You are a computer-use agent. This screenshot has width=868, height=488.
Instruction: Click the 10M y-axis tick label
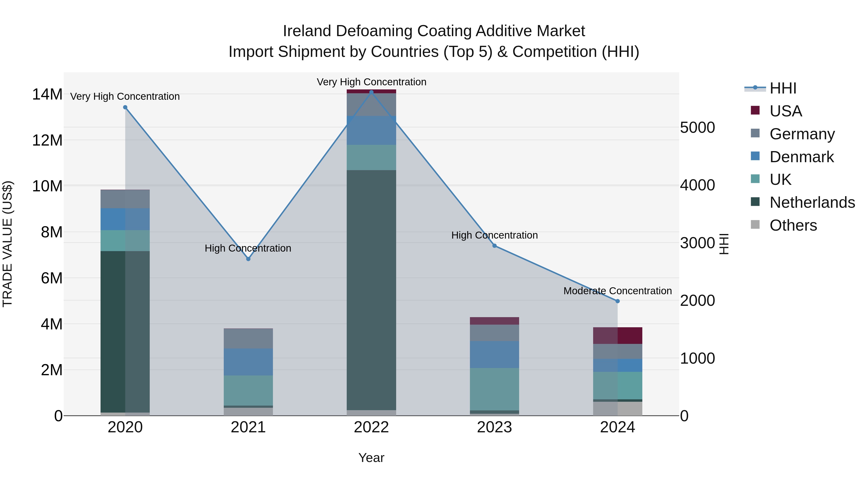click(x=47, y=186)
